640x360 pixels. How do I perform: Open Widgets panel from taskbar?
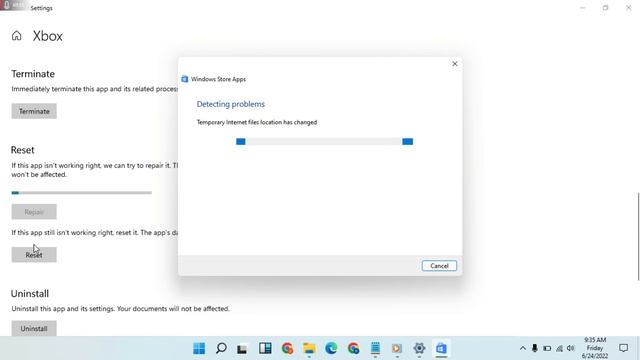[x=265, y=348]
